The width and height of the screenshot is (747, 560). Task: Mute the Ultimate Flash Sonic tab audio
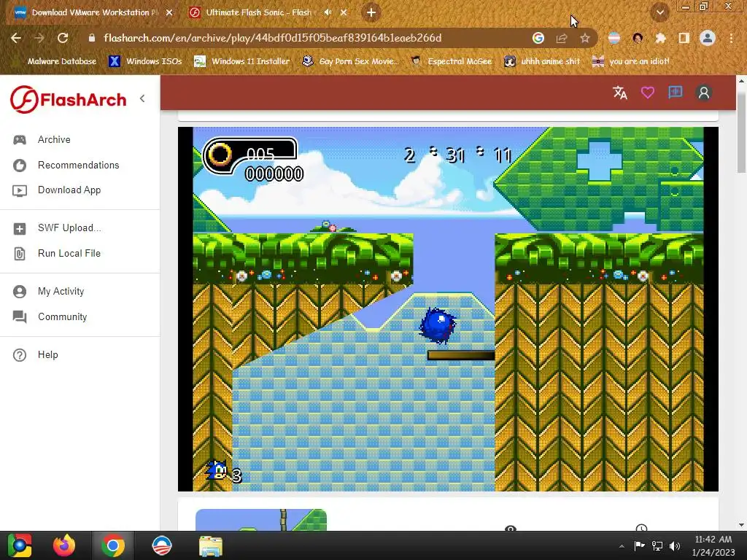point(328,12)
